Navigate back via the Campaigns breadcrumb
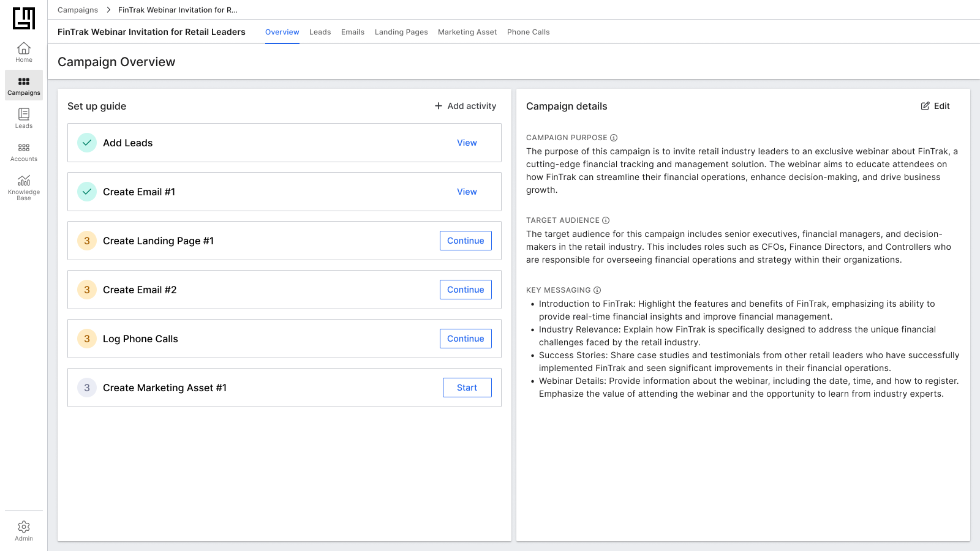The height and width of the screenshot is (551, 980). point(77,10)
